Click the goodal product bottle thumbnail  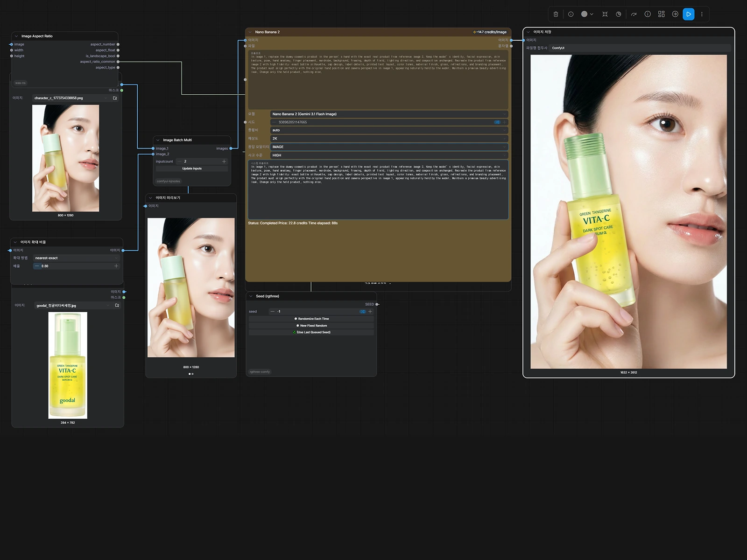pyautogui.click(x=68, y=365)
